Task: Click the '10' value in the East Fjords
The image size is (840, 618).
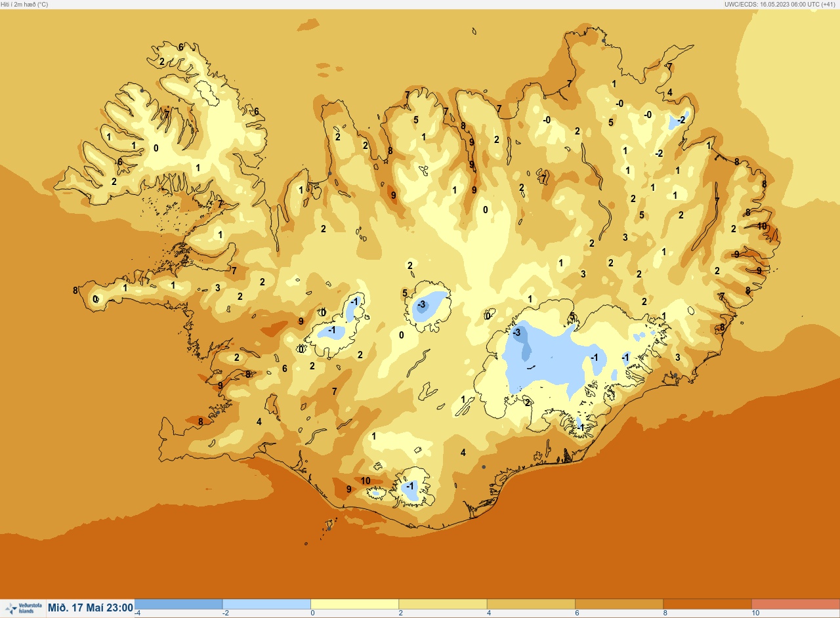Action: pyautogui.click(x=762, y=226)
